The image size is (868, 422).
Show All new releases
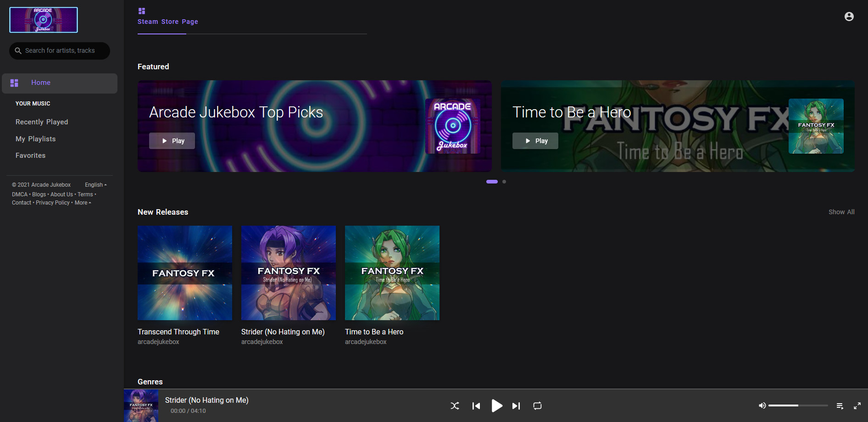click(x=841, y=211)
